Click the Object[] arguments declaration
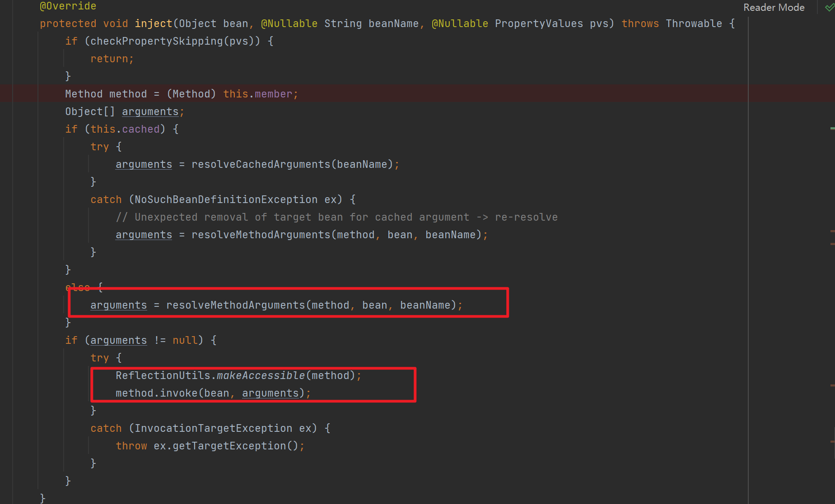The height and width of the screenshot is (504, 835). [x=125, y=111]
